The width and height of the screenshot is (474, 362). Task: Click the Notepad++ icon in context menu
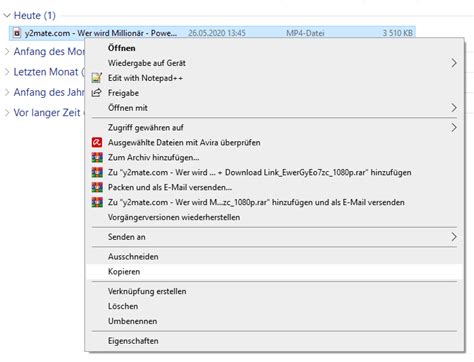[97, 78]
